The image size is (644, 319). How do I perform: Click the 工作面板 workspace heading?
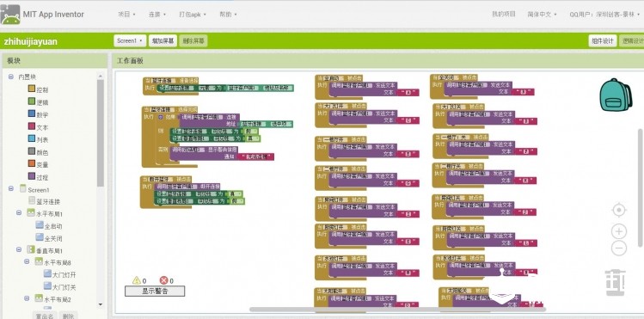(130, 61)
